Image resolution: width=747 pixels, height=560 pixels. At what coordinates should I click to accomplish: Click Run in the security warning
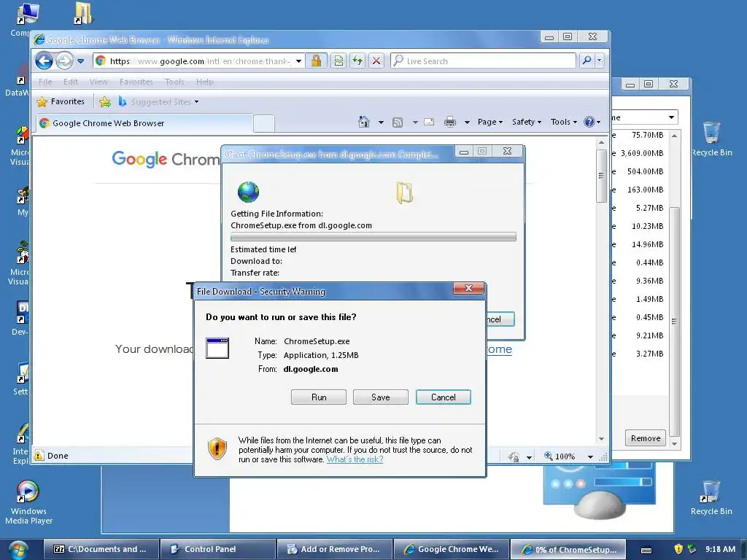coord(319,397)
